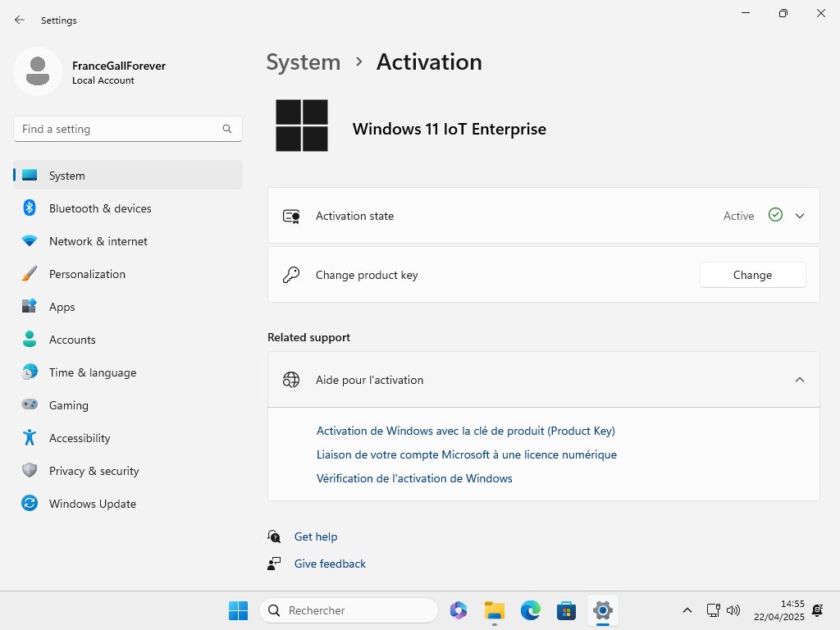Click the Change product key button

[752, 275]
